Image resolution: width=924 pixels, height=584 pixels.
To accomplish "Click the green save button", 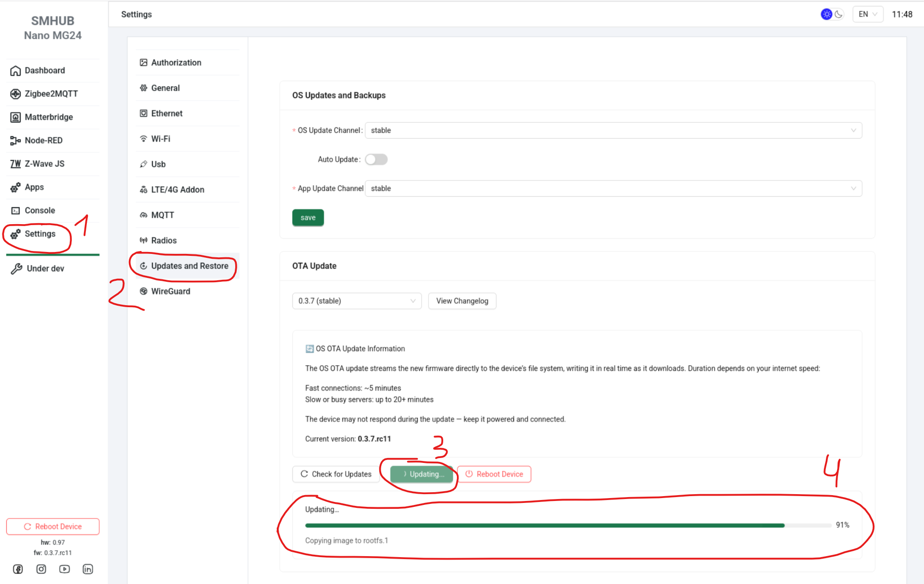I will point(308,218).
